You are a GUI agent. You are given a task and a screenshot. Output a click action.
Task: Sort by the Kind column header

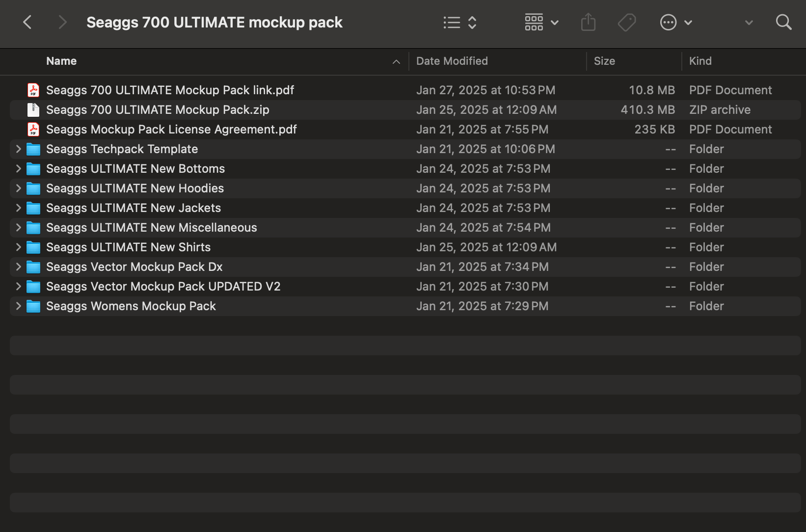[700, 61]
